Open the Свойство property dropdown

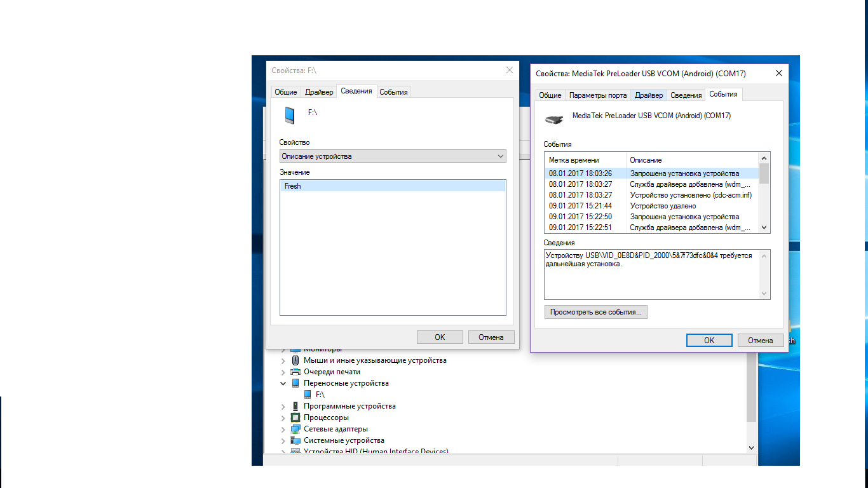(393, 156)
